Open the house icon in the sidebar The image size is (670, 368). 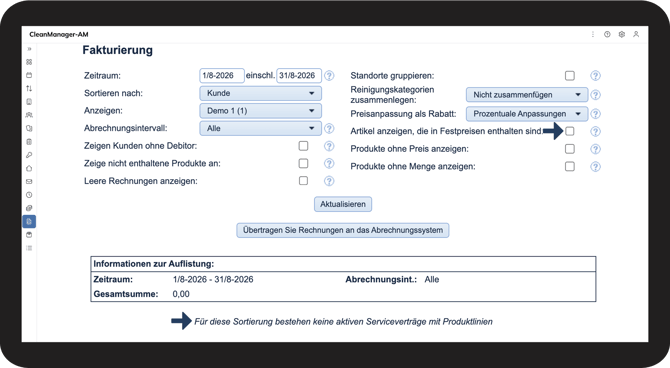[x=29, y=168]
